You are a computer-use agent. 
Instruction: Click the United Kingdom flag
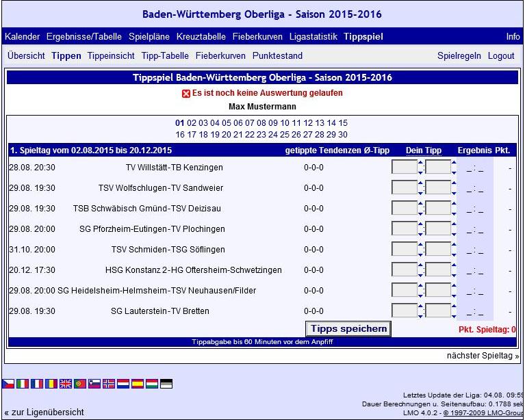(66, 384)
